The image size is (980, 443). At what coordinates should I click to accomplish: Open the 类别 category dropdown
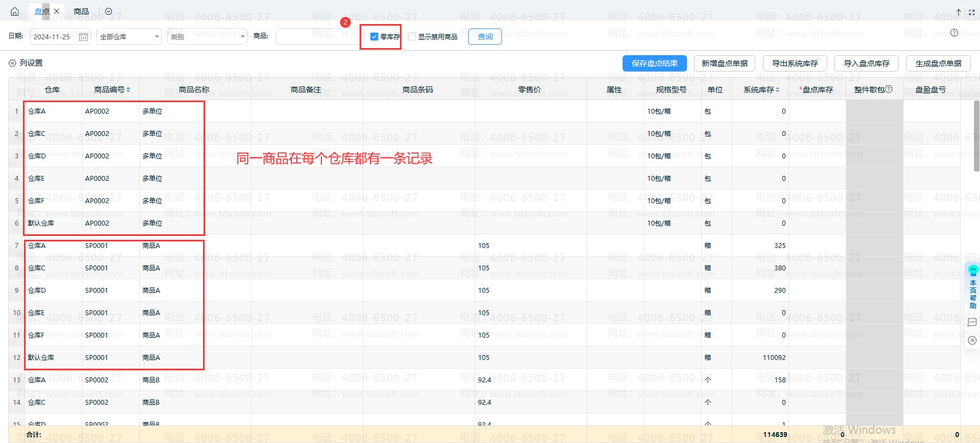point(207,37)
